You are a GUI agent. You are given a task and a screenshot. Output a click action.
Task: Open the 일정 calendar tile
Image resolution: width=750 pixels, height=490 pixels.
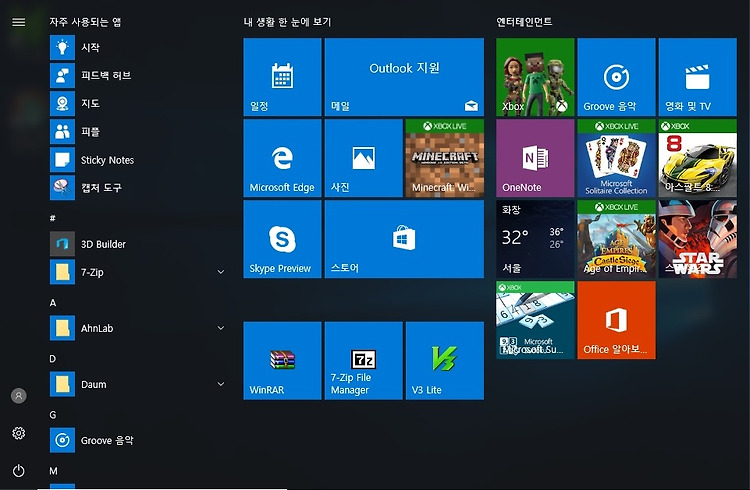282,77
